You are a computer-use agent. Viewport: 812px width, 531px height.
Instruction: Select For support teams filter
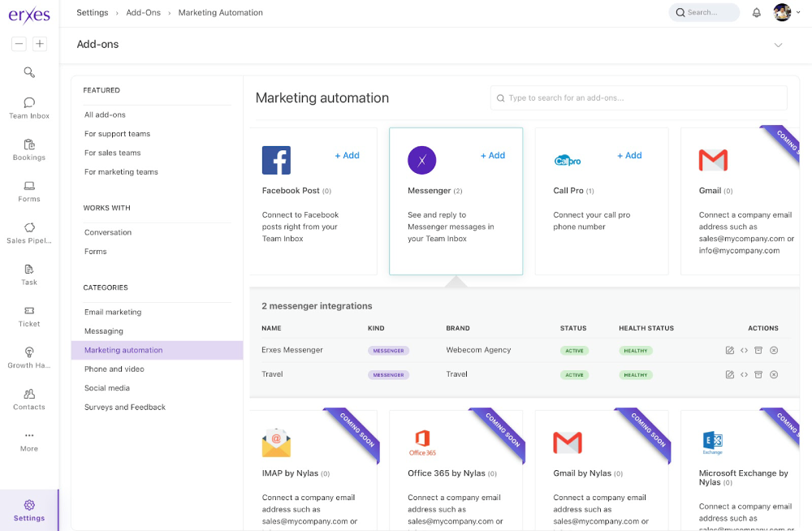pyautogui.click(x=117, y=134)
